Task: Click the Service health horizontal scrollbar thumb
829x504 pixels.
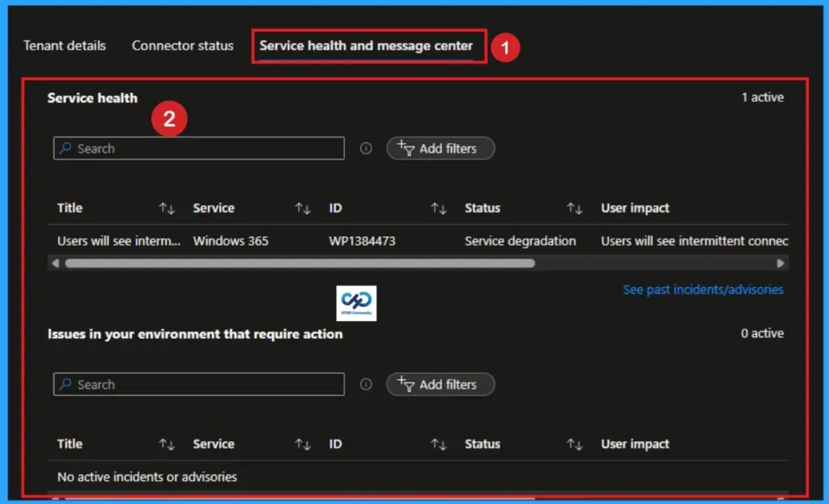Action: click(x=300, y=263)
